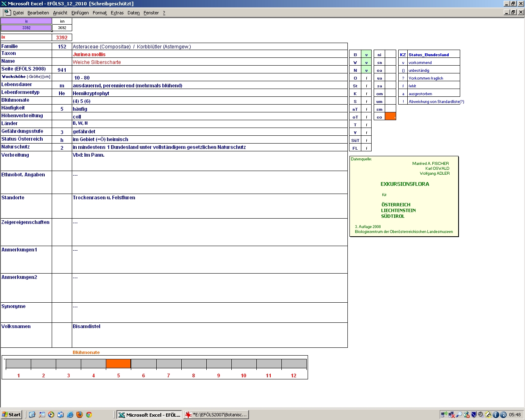
Task: Open the Einfügen menu
Action: coord(80,13)
